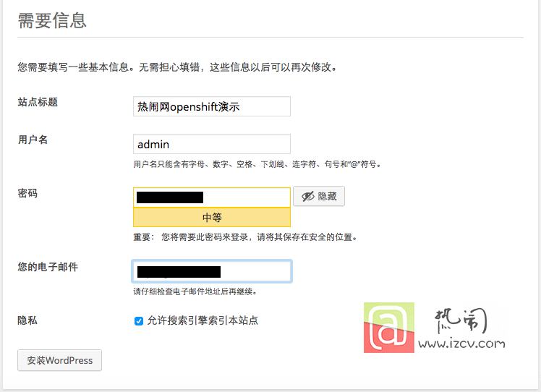541x392 pixels.
Task: Click the password importance notice text
Action: (x=245, y=237)
